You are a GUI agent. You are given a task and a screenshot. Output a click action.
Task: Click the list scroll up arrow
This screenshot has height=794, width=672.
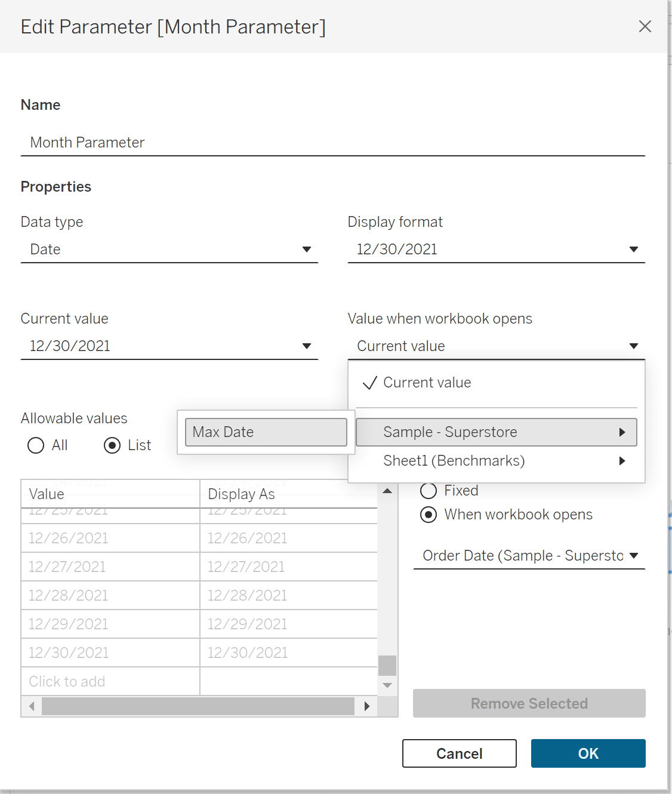pyautogui.click(x=387, y=491)
